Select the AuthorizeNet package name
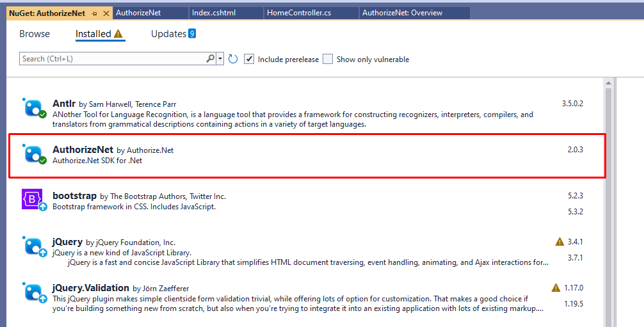644x327 pixels. coord(83,150)
